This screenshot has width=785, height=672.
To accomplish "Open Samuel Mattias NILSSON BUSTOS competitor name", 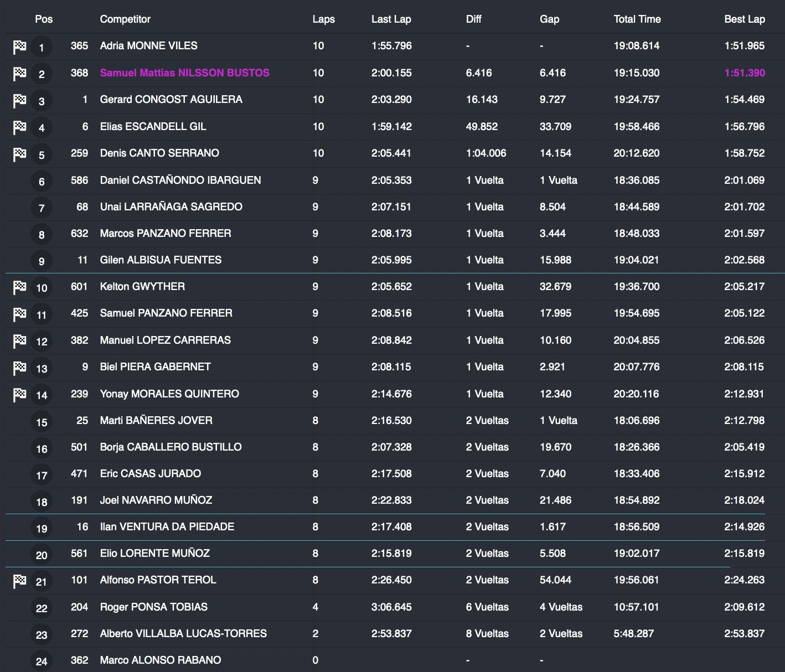I will [184, 73].
